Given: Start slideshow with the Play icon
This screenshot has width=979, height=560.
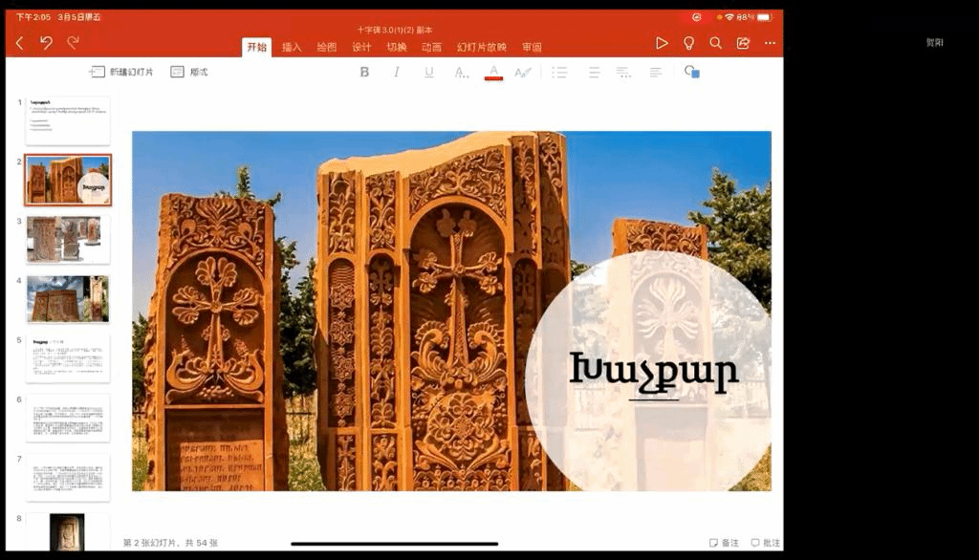Looking at the screenshot, I should (x=662, y=43).
